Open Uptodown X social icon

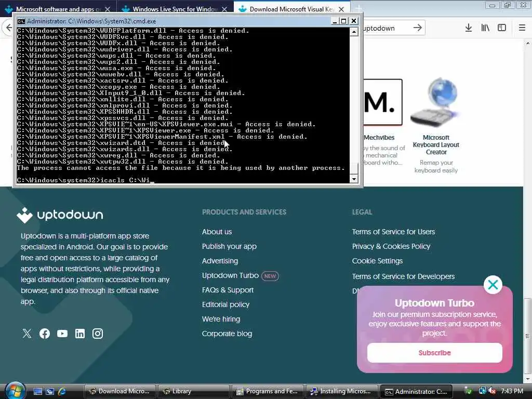pyautogui.click(x=27, y=334)
